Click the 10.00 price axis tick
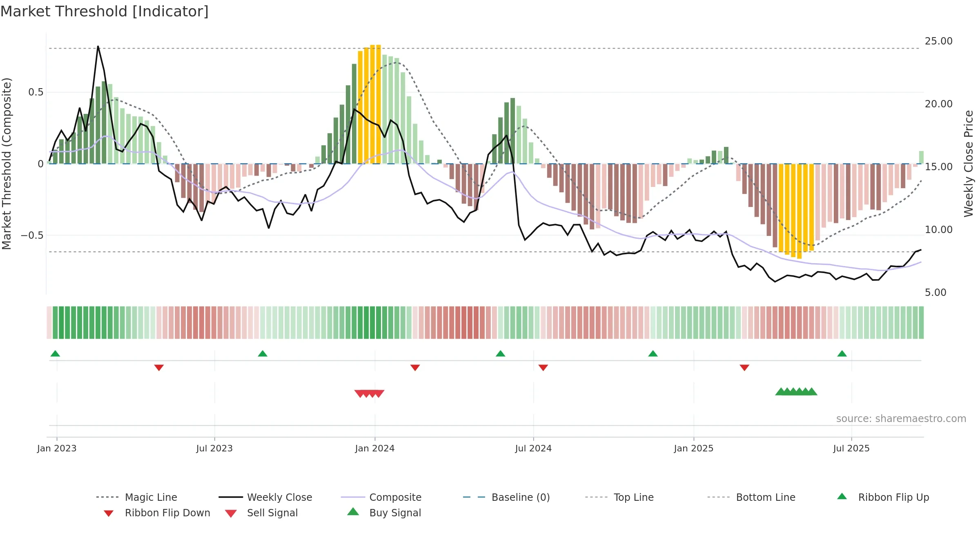 coord(939,230)
